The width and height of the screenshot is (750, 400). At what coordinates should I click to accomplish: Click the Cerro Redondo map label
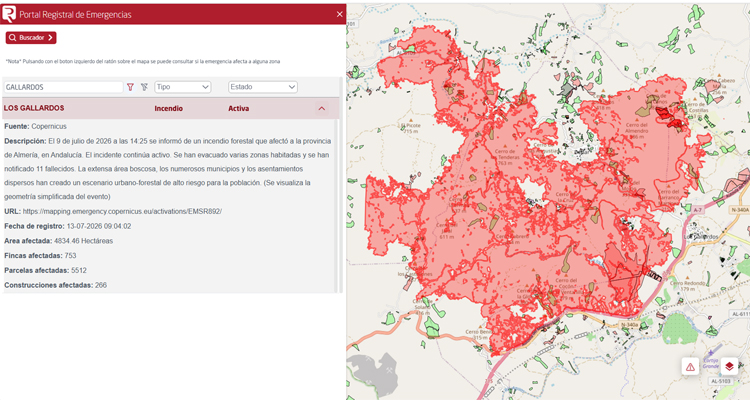tap(687, 286)
